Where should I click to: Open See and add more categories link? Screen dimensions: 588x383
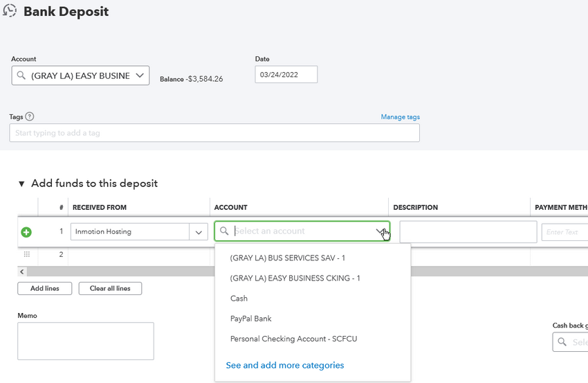tap(284, 365)
